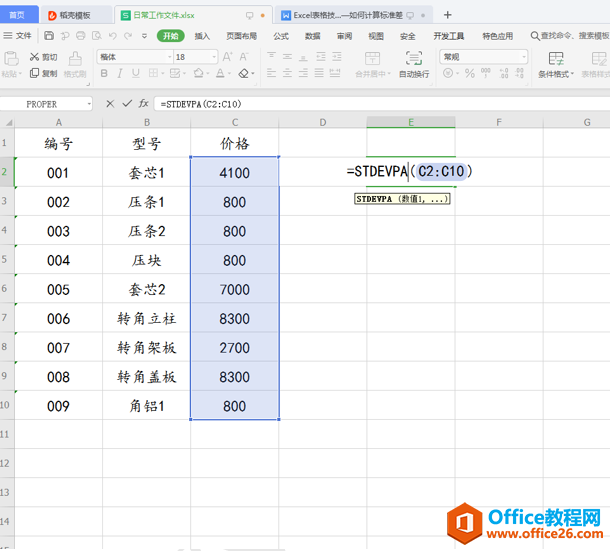The width and height of the screenshot is (610, 551).
Task: Apply thousands separator format
Action: coord(486,73)
